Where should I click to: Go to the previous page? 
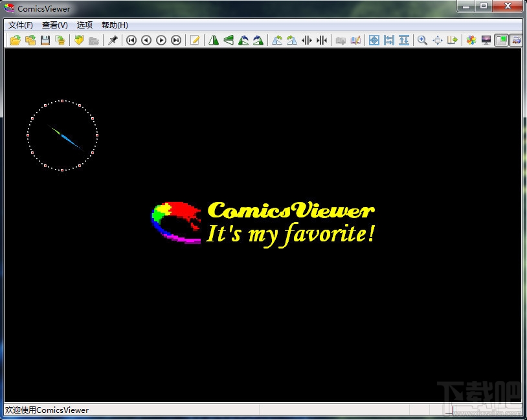coord(146,40)
